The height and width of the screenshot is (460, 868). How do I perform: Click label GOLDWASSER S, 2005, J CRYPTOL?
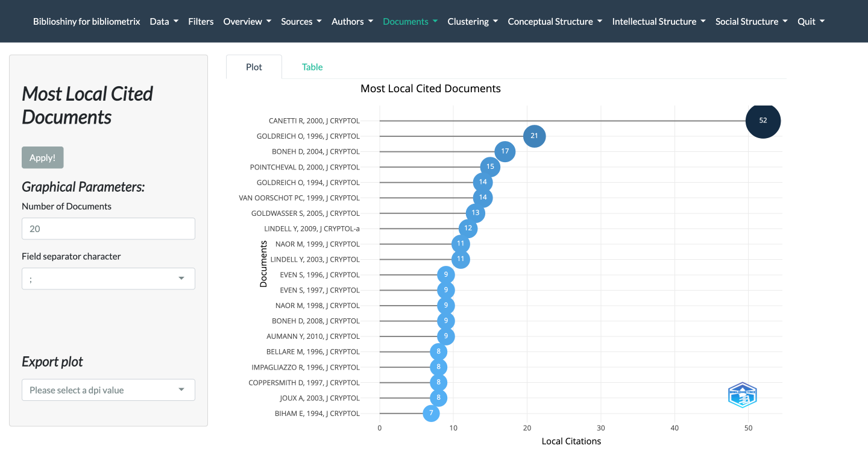[306, 213]
